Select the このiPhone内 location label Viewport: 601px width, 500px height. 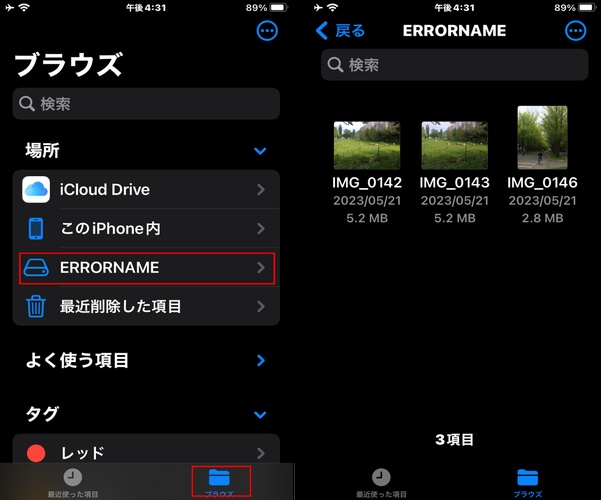click(x=110, y=229)
